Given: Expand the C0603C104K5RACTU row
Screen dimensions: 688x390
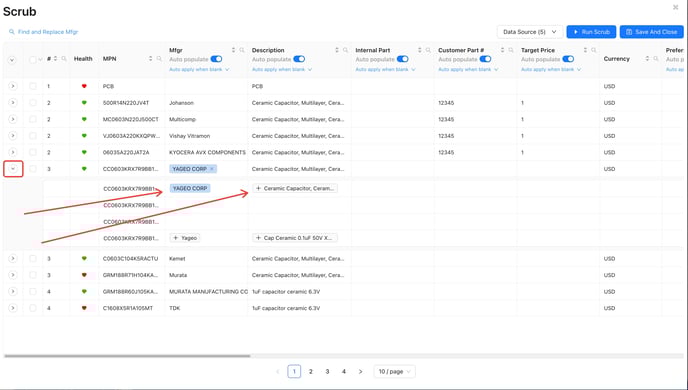Looking at the screenshot, I should pos(13,258).
